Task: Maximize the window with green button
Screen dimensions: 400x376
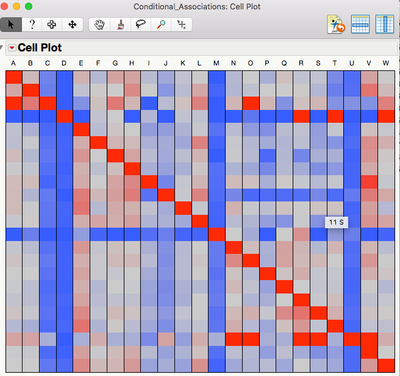Action: 29,6
